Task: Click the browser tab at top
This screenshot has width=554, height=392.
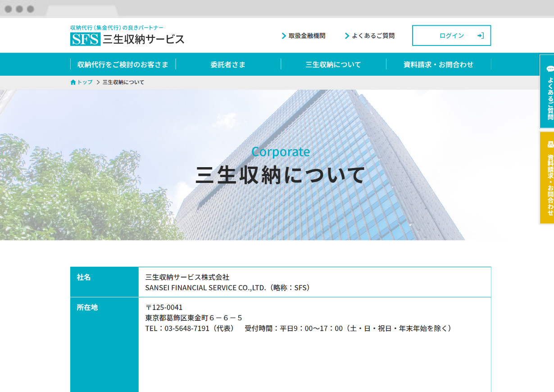Action: [x=82, y=11]
